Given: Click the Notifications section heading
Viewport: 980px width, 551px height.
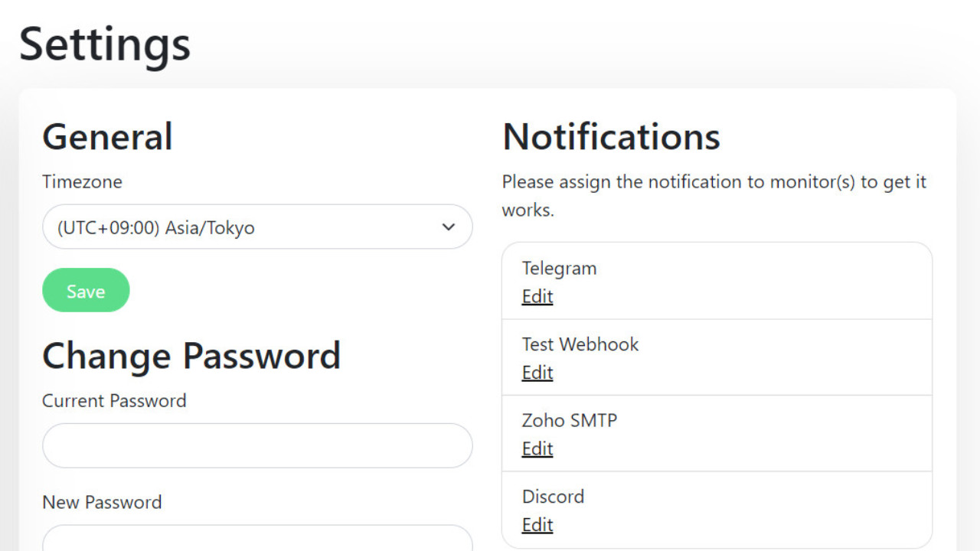Looking at the screenshot, I should [x=611, y=137].
